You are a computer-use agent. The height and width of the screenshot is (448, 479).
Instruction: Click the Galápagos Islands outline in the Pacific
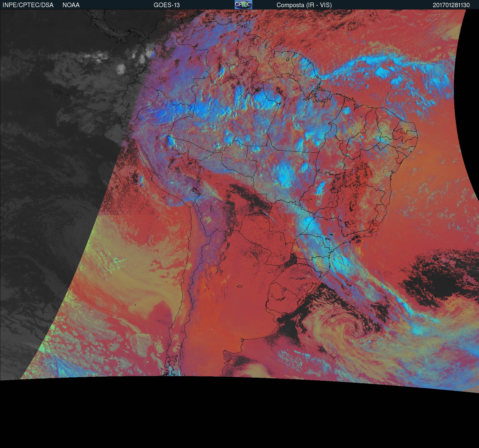click(x=58, y=93)
